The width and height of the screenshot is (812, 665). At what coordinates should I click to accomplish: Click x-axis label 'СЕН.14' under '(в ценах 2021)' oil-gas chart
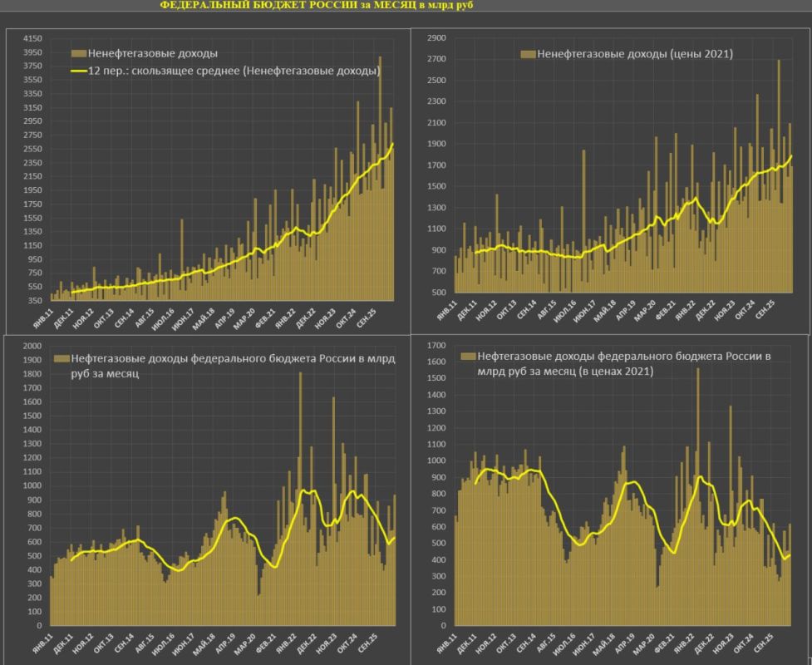click(x=525, y=643)
